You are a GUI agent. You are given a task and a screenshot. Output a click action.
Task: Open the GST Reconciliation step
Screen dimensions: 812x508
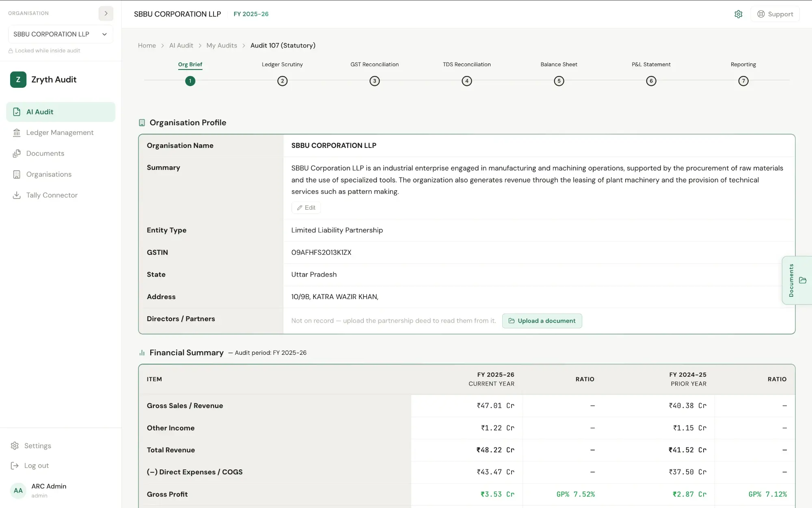[375, 64]
